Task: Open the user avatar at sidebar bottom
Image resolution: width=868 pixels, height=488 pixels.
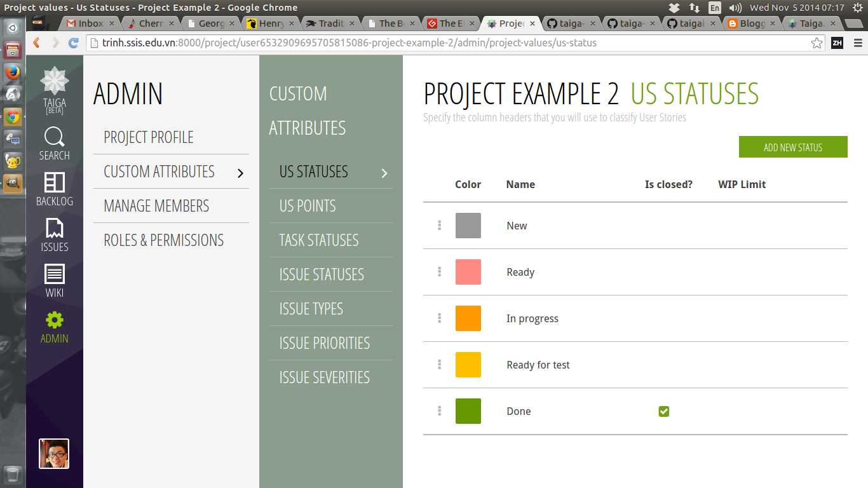Action: pos(54,453)
